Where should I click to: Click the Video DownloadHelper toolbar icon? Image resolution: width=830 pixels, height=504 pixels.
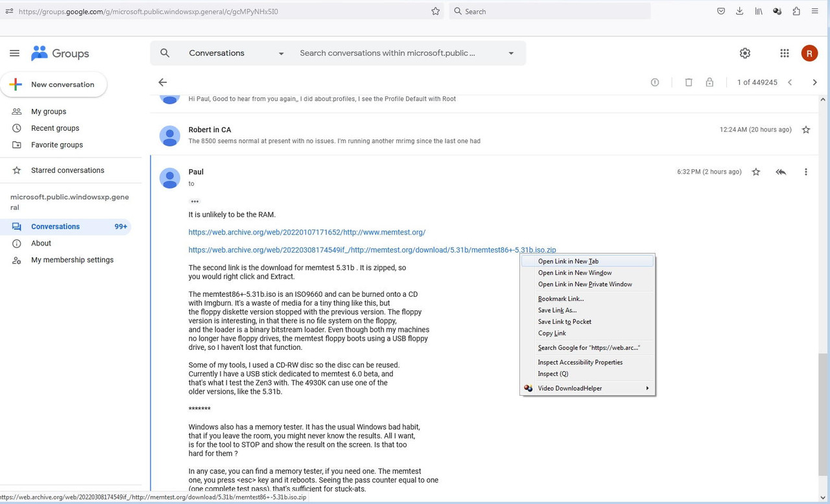point(777,11)
